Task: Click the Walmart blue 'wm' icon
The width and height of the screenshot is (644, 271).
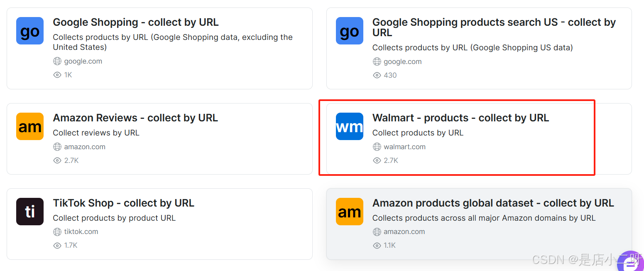Action: click(349, 126)
